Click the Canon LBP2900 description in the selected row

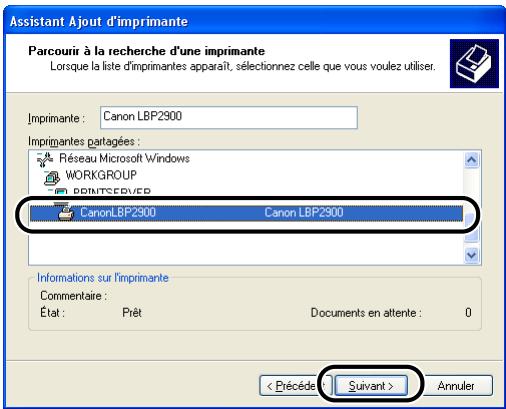(304, 213)
